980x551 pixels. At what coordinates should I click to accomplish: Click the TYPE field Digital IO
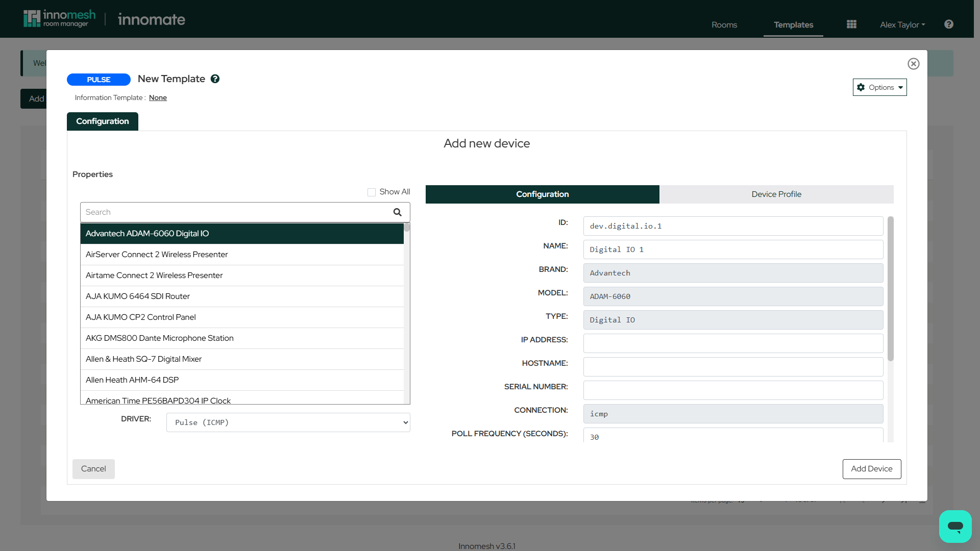pyautogui.click(x=733, y=320)
